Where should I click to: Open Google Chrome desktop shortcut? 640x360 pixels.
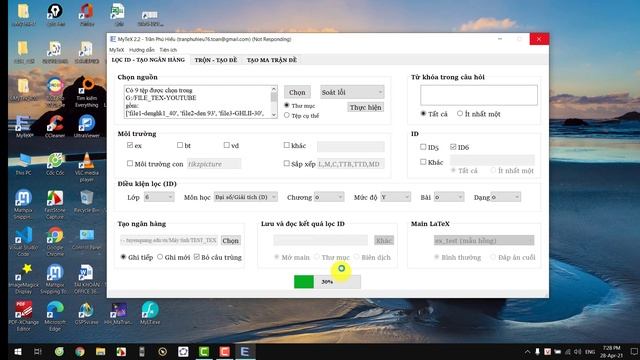tap(55, 241)
